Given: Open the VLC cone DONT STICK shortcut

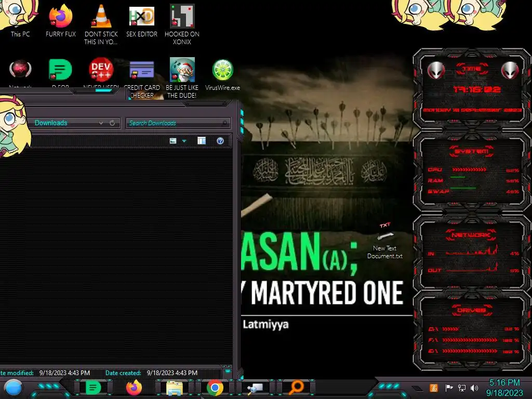Looking at the screenshot, I should click(x=101, y=24).
